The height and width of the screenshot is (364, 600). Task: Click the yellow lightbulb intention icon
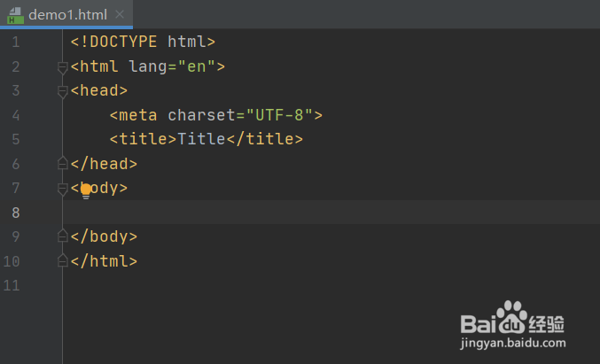86,190
